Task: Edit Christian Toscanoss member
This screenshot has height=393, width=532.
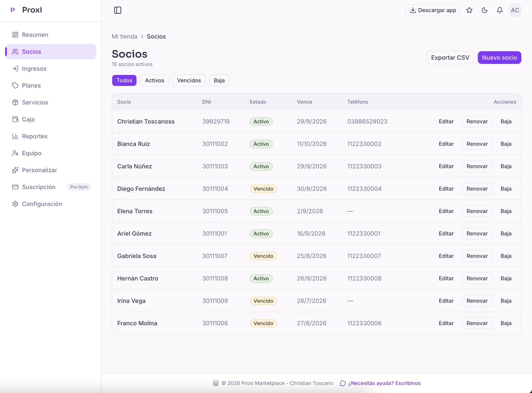Action: (446, 122)
